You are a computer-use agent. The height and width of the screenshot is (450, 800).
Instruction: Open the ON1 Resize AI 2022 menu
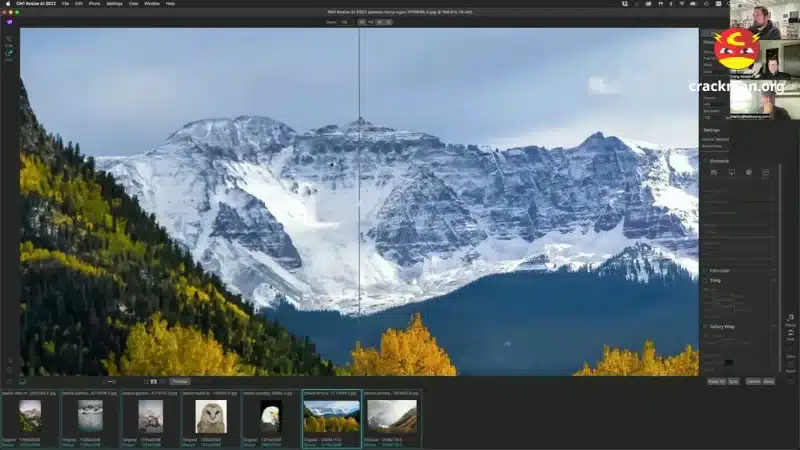(x=36, y=4)
